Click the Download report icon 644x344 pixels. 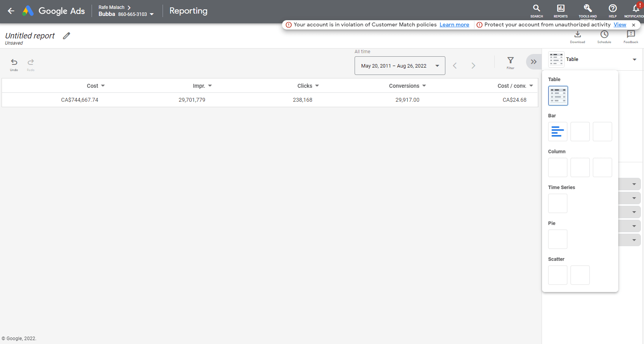577,35
